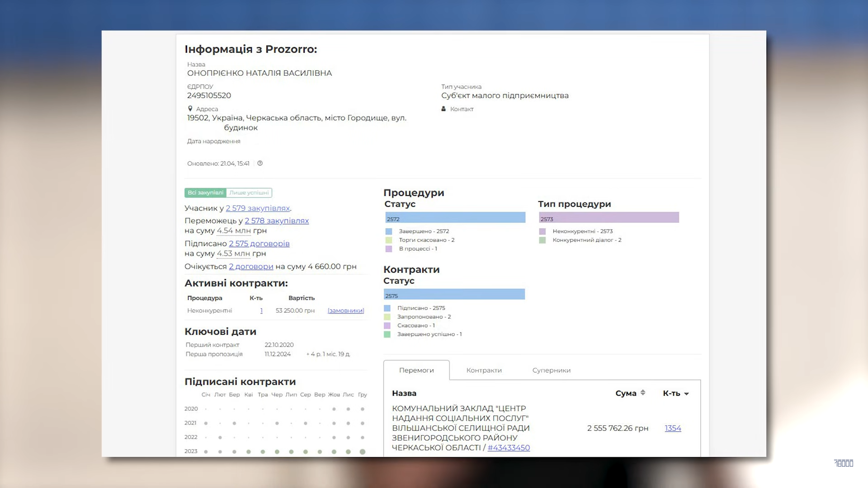The image size is (868, 488).
Task: Switch to the Контракти tab
Action: (484, 371)
